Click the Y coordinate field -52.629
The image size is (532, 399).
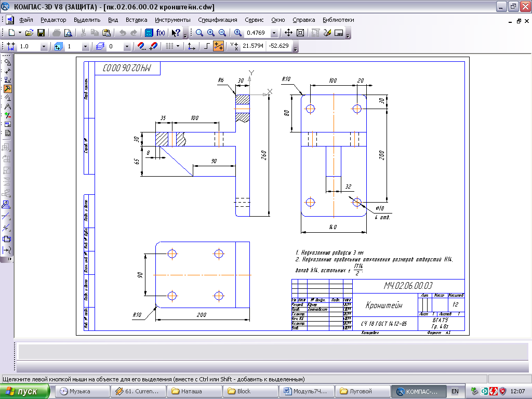click(x=278, y=46)
